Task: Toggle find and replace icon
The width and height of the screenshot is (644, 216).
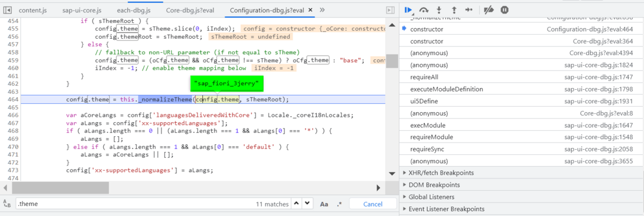Action: point(6,204)
